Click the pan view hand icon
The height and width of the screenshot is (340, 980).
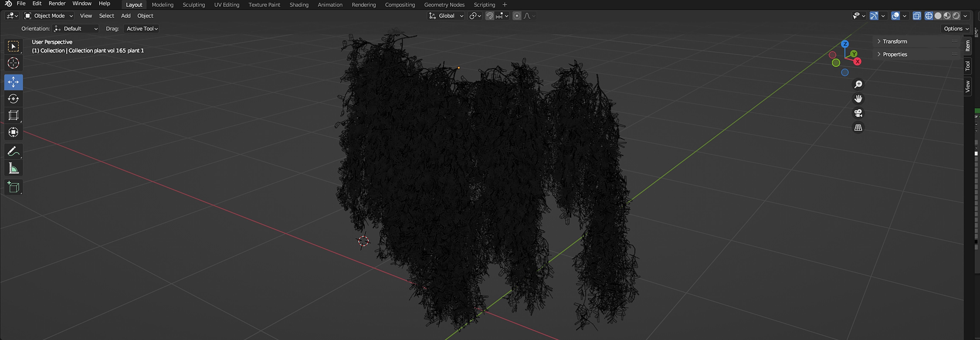coord(858,99)
